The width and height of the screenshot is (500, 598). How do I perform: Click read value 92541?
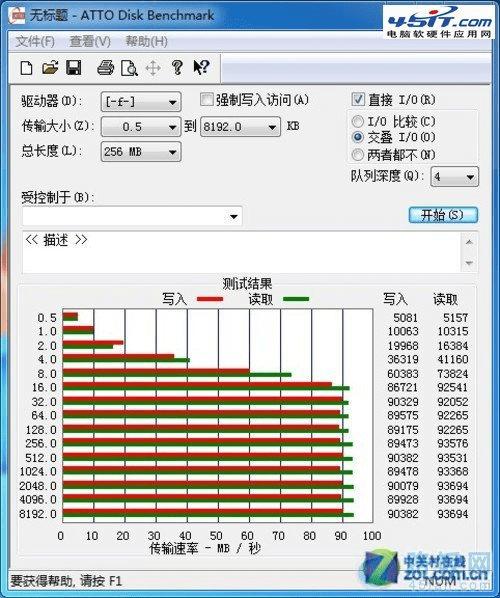[x=452, y=387]
